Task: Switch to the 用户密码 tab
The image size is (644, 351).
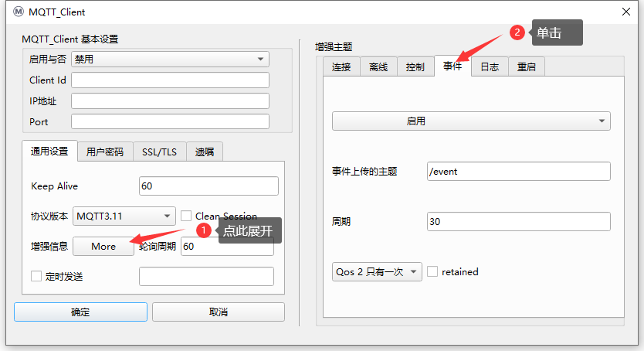Action: click(x=105, y=152)
